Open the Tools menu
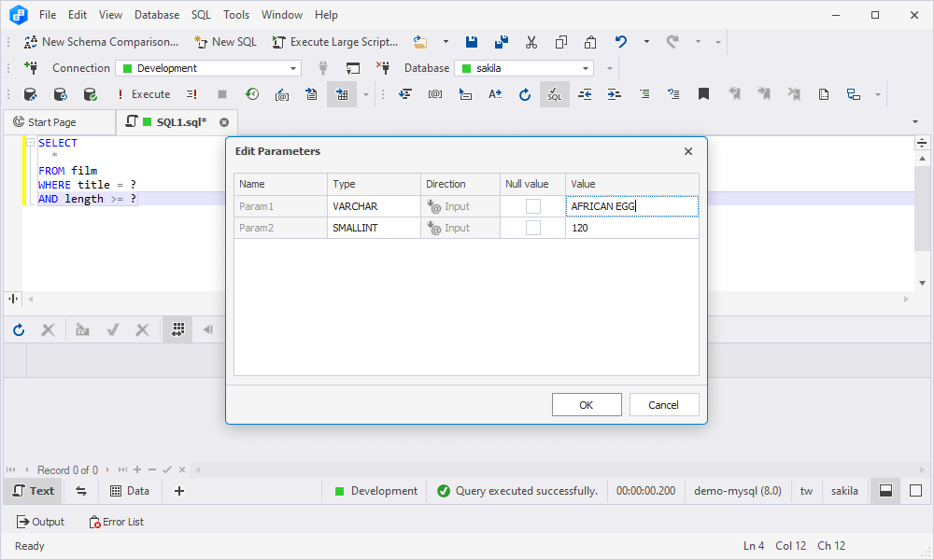The width and height of the screenshot is (934, 560). [x=236, y=15]
